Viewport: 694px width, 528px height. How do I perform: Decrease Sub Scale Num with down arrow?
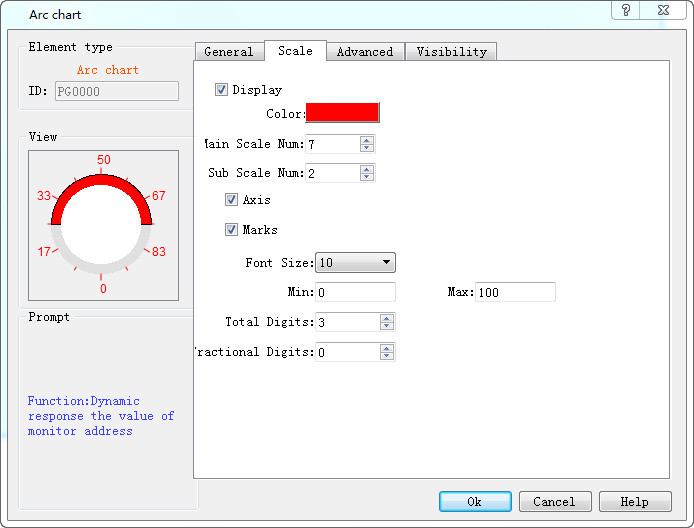pos(366,177)
